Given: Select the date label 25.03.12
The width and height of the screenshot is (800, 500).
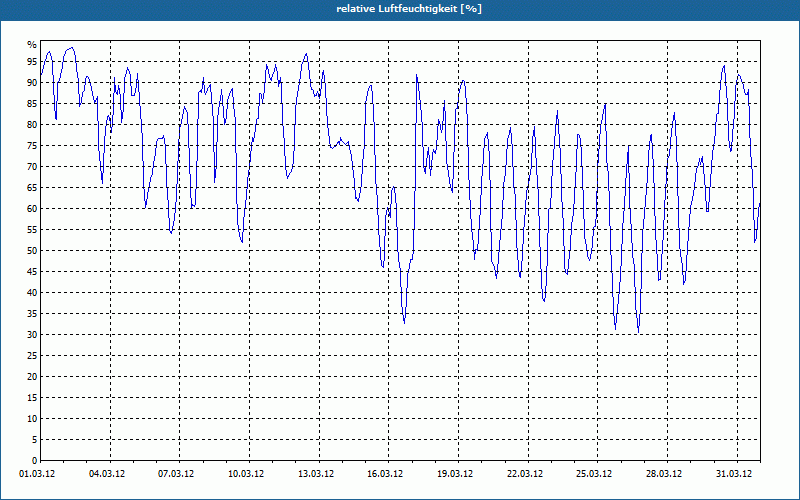Looking at the screenshot, I should tap(594, 473).
